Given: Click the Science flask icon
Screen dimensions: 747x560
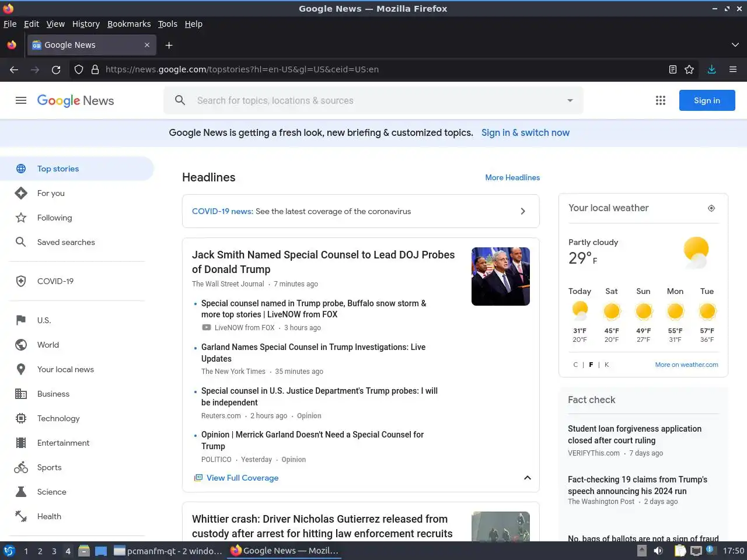Looking at the screenshot, I should [21, 492].
